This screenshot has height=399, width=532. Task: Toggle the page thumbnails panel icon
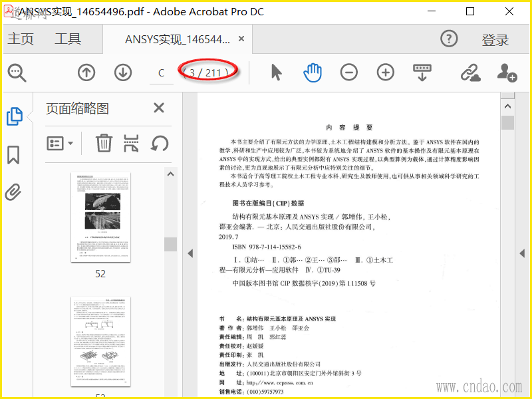tap(15, 116)
